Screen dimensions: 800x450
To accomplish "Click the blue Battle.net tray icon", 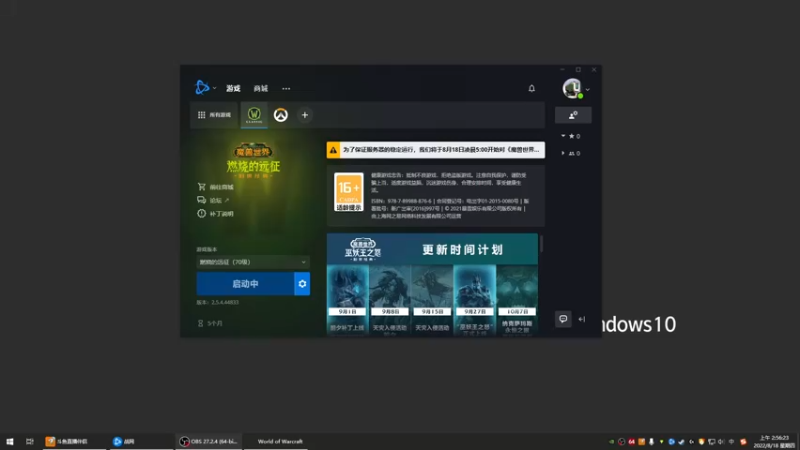I will pyautogui.click(x=671, y=442).
